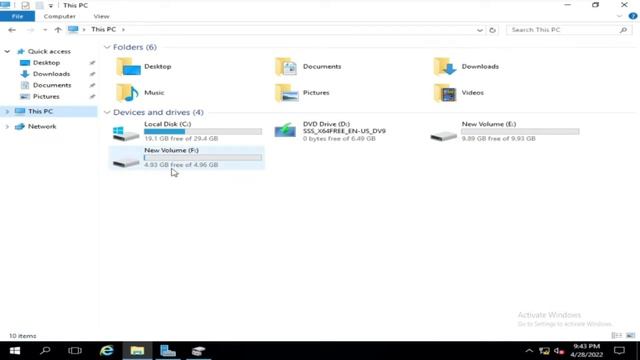Collapse the Quick access tree node
Screen dimensions: 640x360
pyautogui.click(x=7, y=51)
